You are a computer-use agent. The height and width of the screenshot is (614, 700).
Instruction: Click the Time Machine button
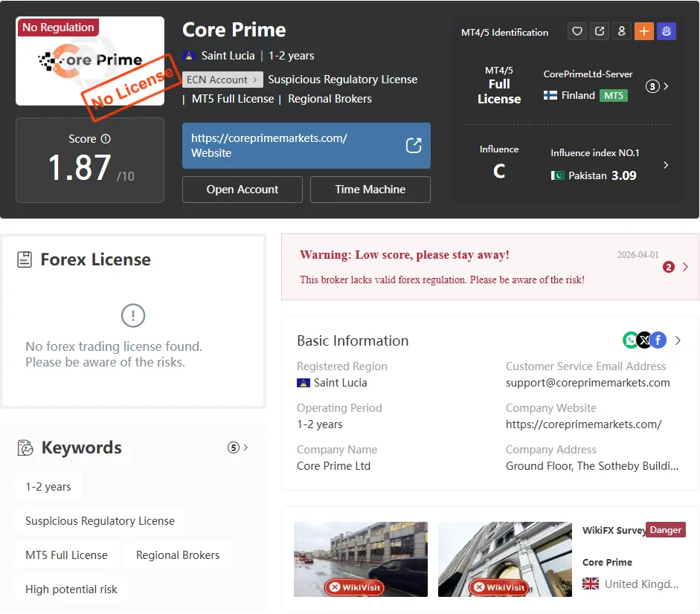point(370,190)
